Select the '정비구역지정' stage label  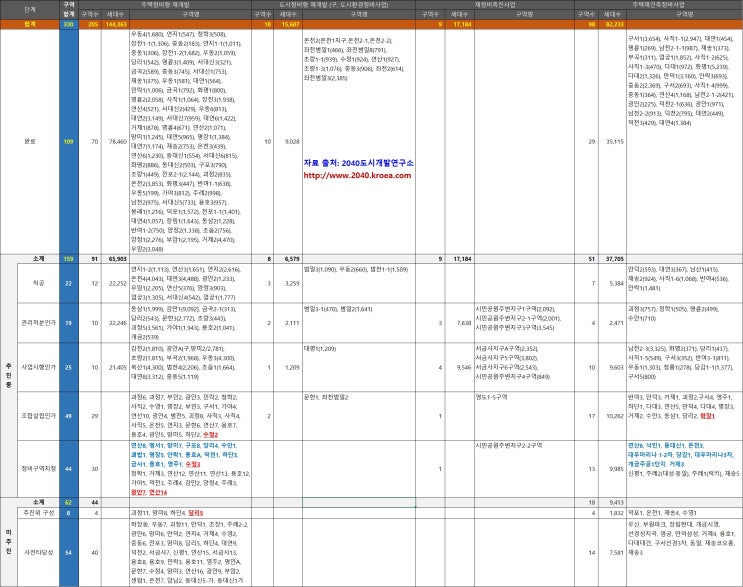pyautogui.click(x=38, y=469)
